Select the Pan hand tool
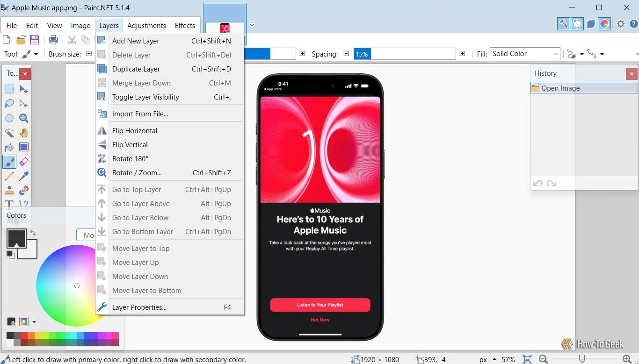 click(x=24, y=133)
